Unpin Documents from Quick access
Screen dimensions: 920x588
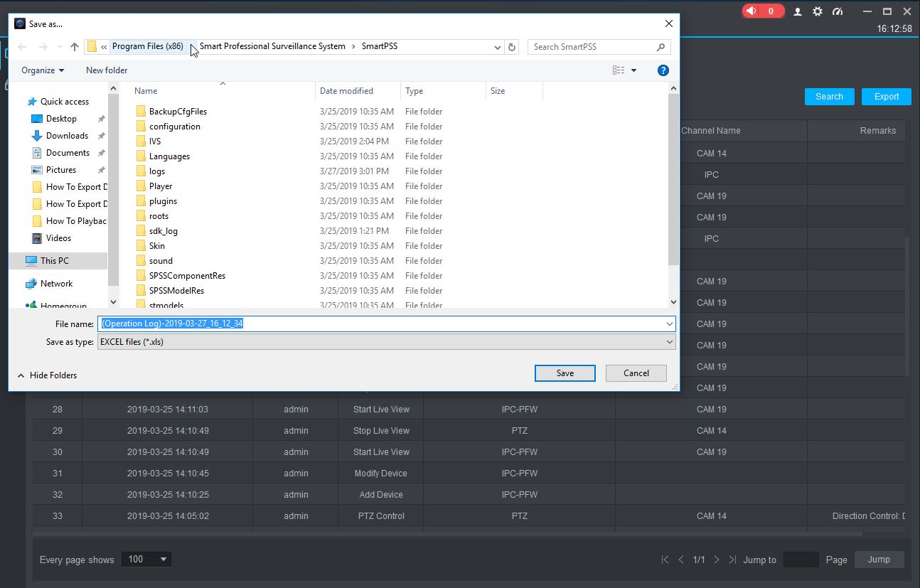click(102, 152)
